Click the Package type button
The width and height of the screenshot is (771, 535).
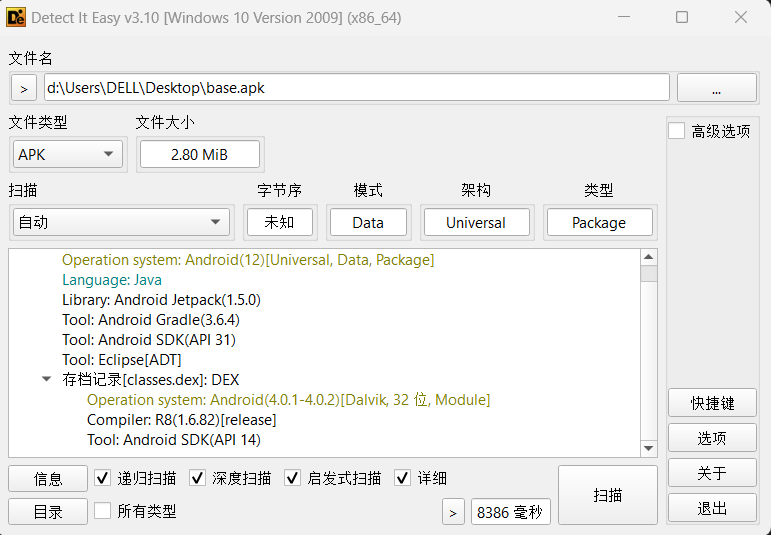click(x=599, y=222)
